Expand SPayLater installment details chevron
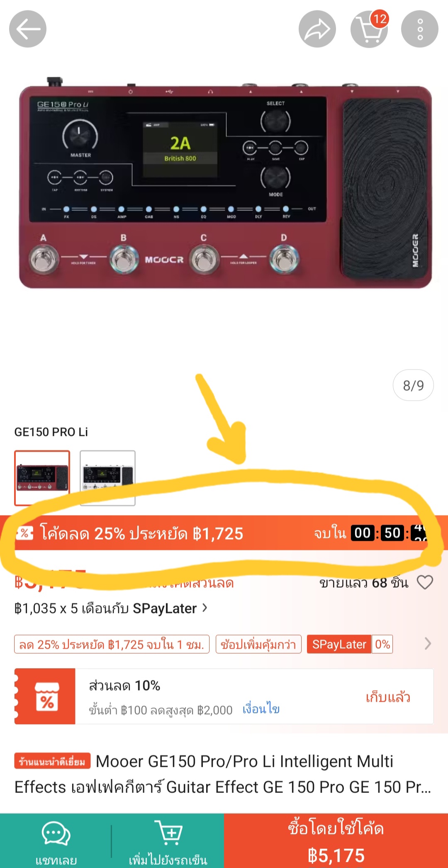Viewport: 448px width, 868px height. 205,608
